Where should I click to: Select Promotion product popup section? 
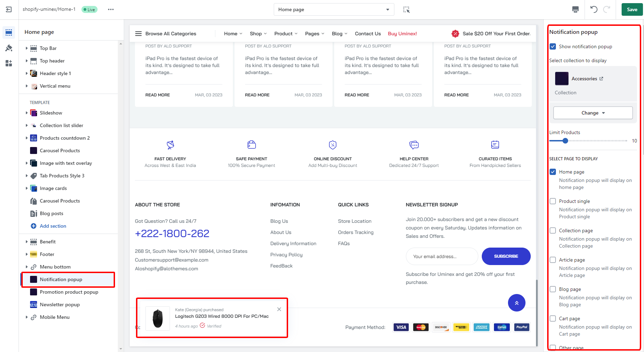pyautogui.click(x=69, y=292)
